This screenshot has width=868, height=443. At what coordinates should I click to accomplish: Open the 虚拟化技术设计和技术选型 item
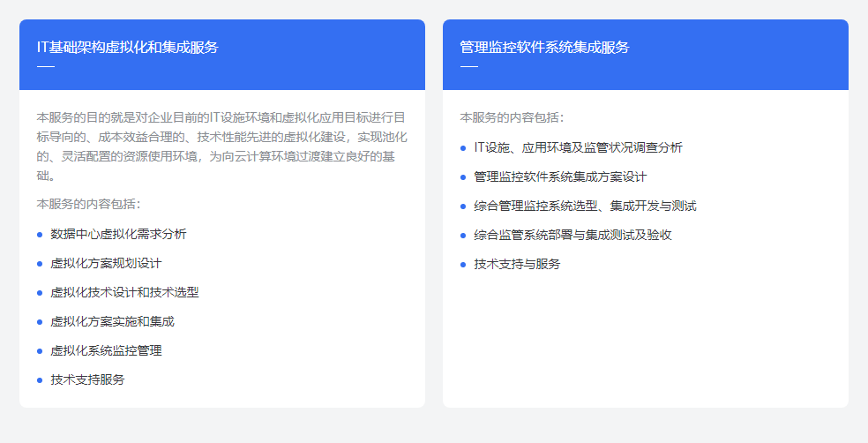click(x=124, y=292)
